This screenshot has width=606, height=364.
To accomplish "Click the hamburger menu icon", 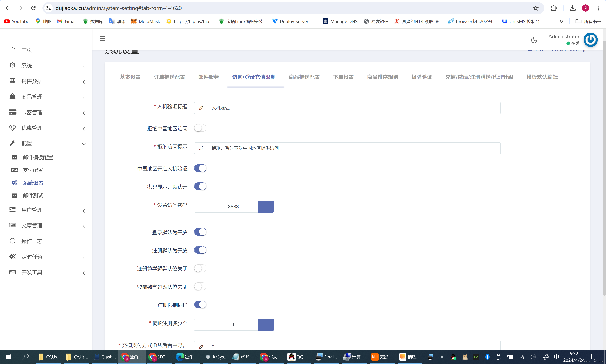I will click(x=102, y=38).
